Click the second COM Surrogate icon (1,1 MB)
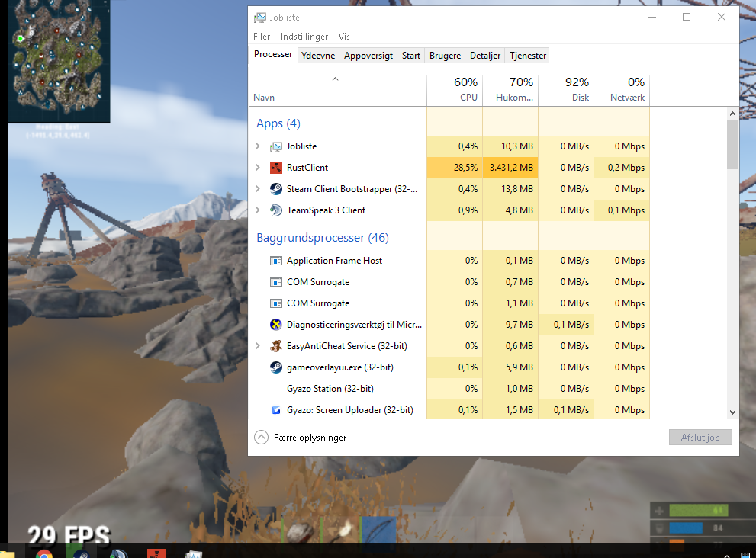The image size is (756, 558). pos(276,303)
